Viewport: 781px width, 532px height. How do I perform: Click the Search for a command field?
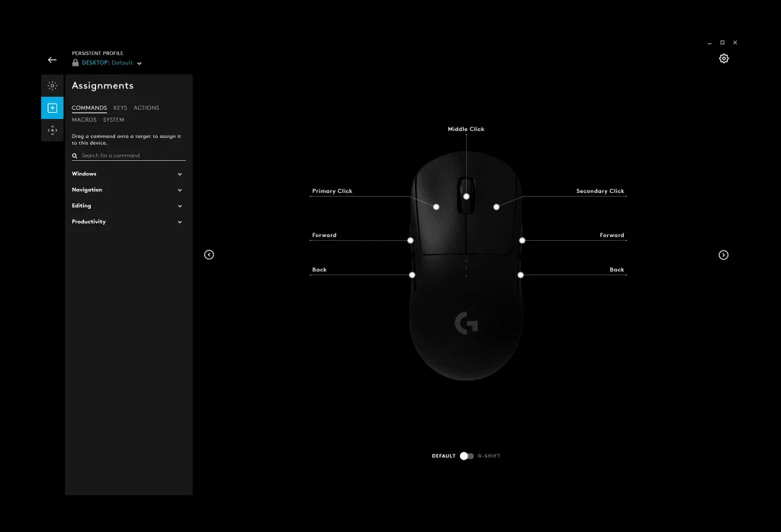(131, 155)
